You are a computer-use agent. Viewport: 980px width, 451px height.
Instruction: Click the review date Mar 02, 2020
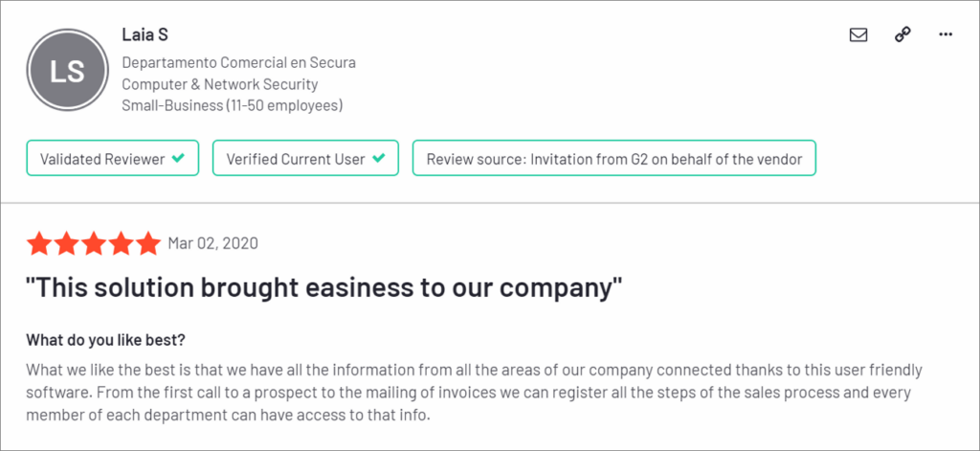point(212,243)
